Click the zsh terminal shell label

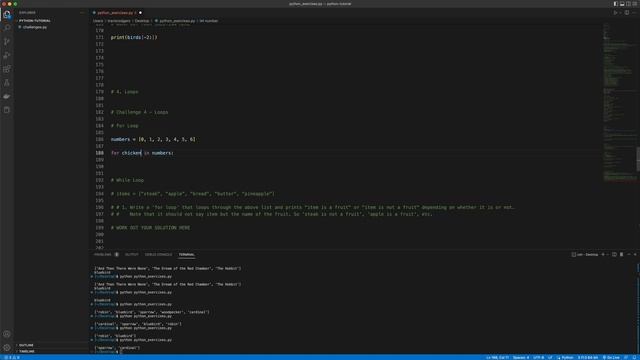tap(585, 254)
